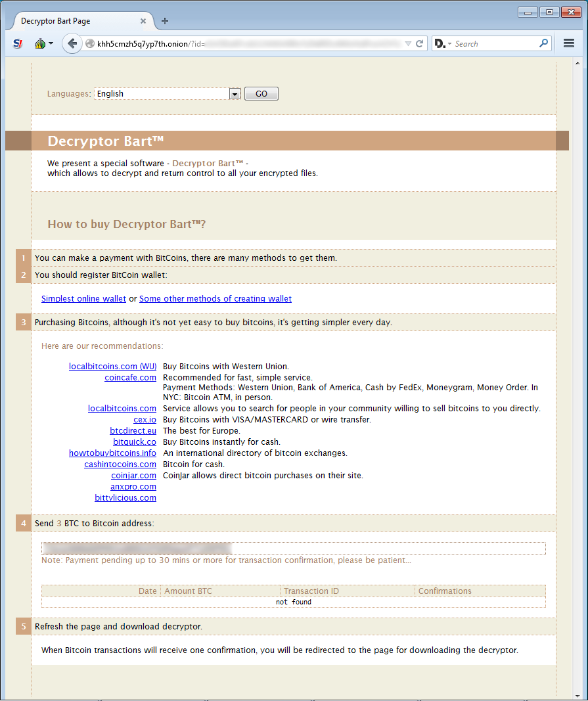
Task: Follow the localbitcoins.com (WU) link
Action: pyautogui.click(x=113, y=367)
